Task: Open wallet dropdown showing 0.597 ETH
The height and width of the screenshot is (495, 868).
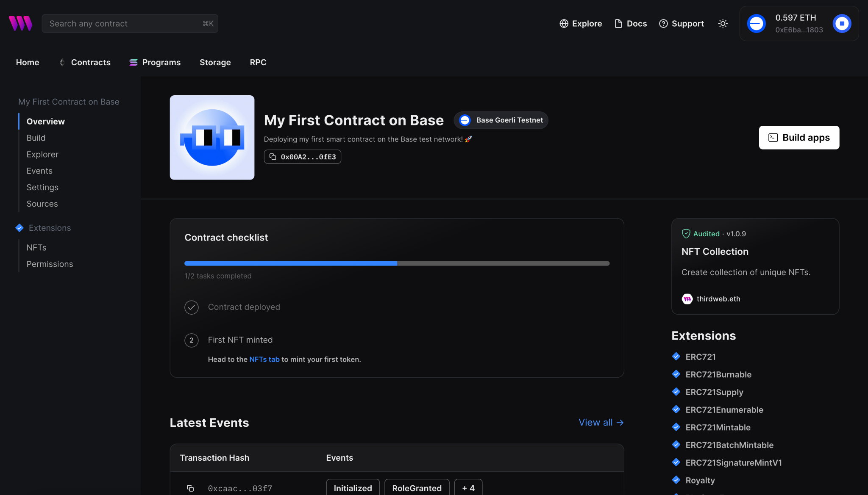Action: (x=798, y=24)
